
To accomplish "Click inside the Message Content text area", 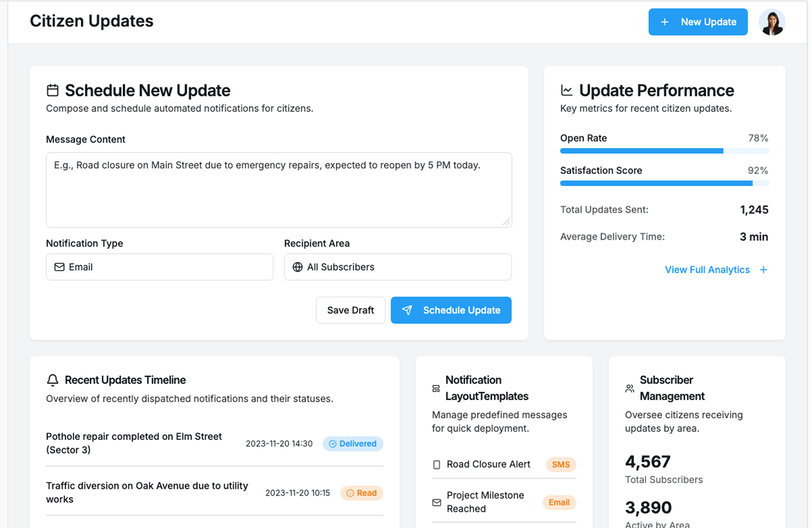I will point(279,190).
